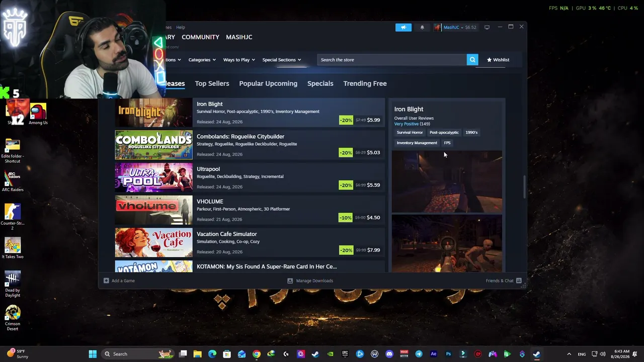Click the Steam store vertical scrollbar

pyautogui.click(x=524, y=187)
